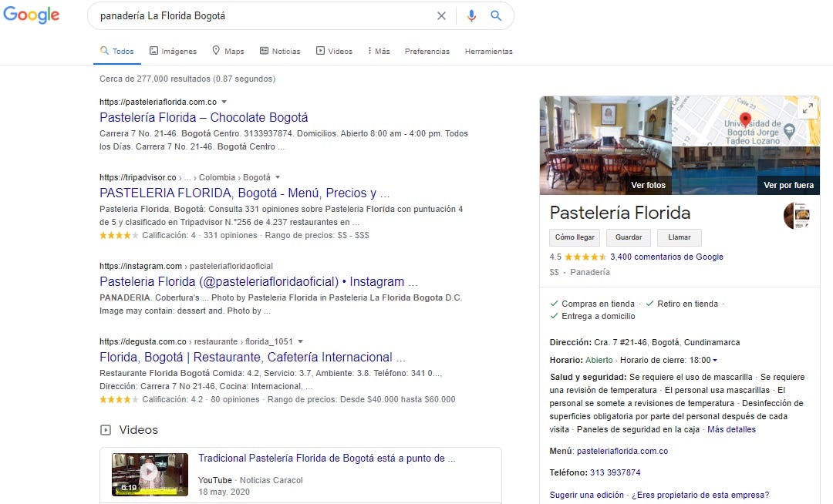Image resolution: width=833 pixels, height=504 pixels.
Task: Open dropdown arrow next to pasteleriaflorida.com.co URL
Action: click(x=224, y=102)
